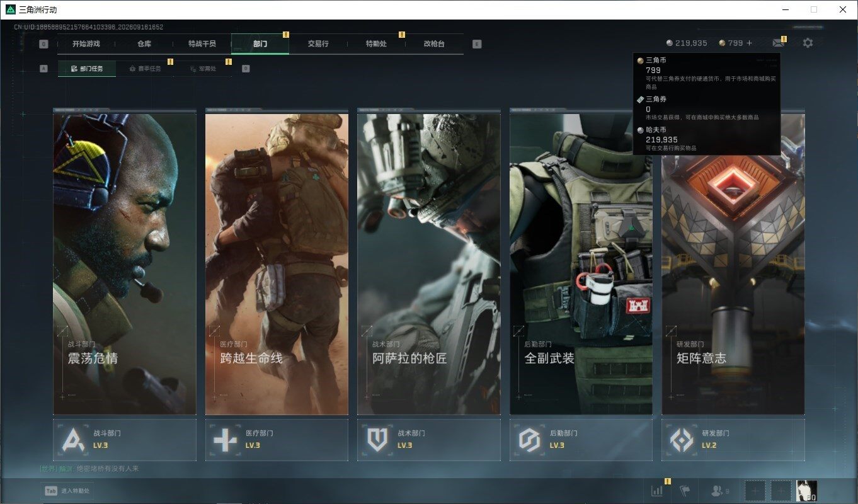
Task: Click the 后勤部门 LV.3 button
Action: pyautogui.click(x=581, y=440)
